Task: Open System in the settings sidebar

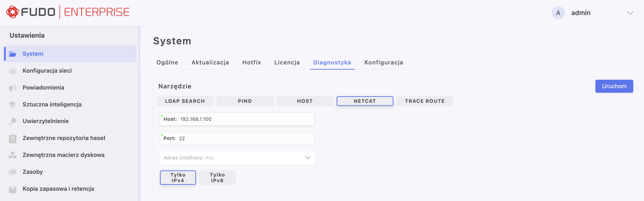Action: (x=70, y=54)
